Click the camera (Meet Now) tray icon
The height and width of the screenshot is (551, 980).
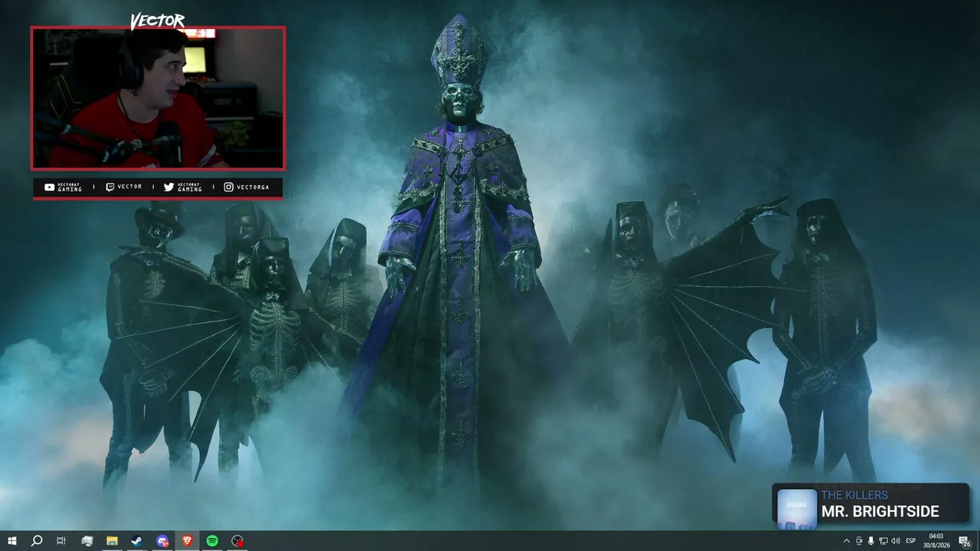click(858, 541)
